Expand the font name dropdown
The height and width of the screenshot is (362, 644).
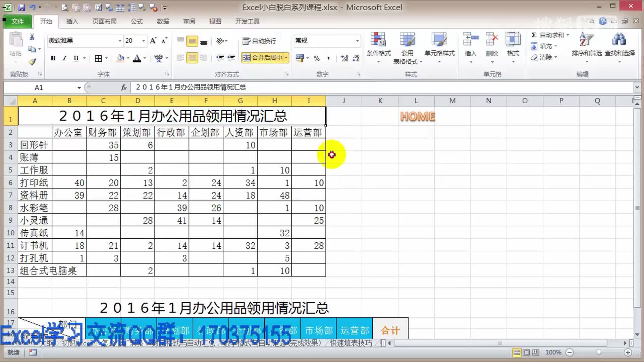[120, 41]
